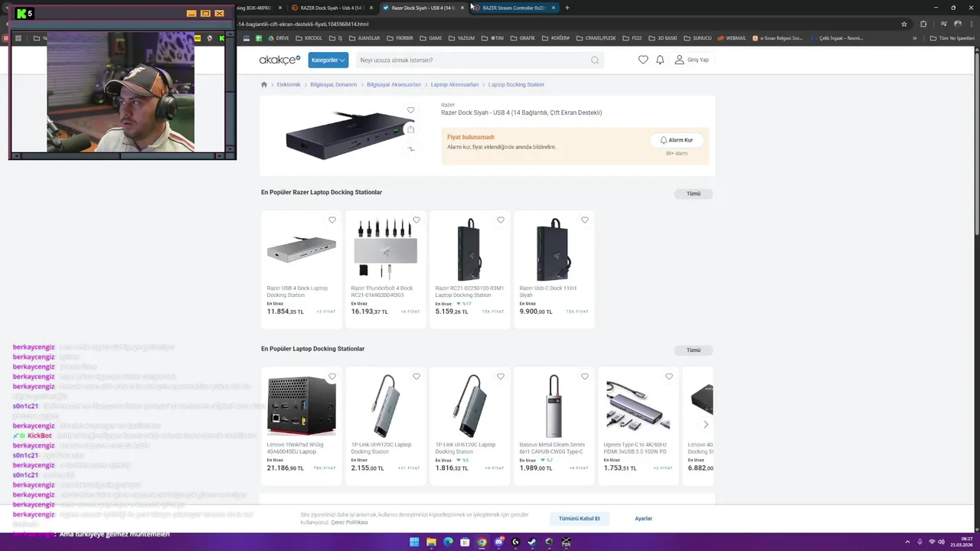This screenshot has height=551, width=980.
Task: Open AJANSLAR bookmark folder
Action: [364, 38]
